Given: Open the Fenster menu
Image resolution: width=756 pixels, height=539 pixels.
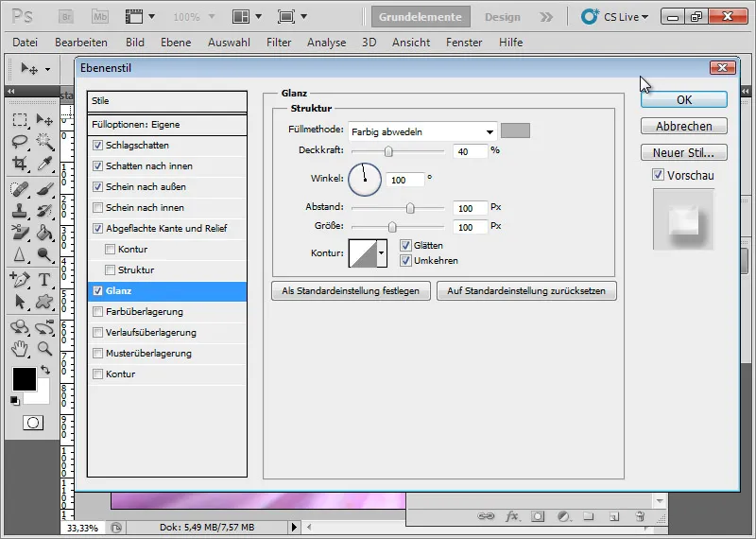Looking at the screenshot, I should [x=464, y=43].
